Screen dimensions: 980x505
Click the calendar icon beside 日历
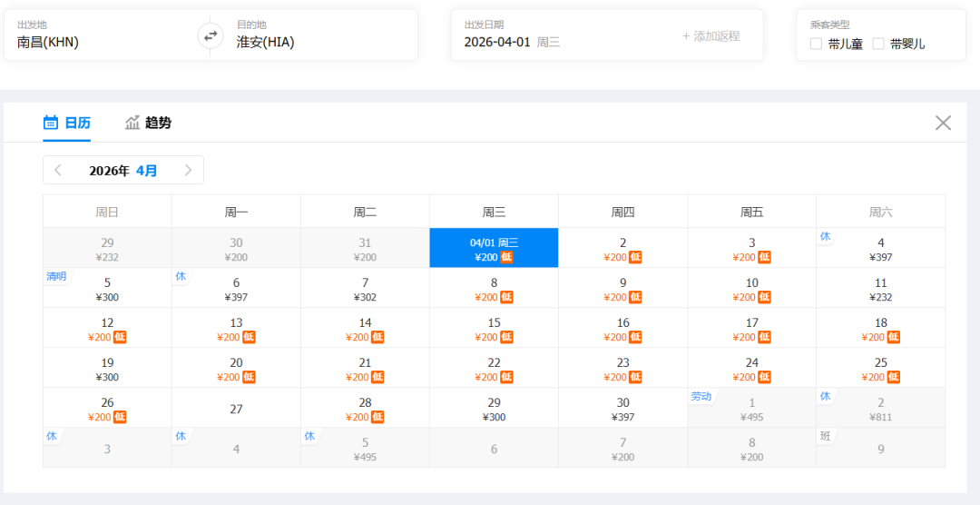(x=51, y=123)
